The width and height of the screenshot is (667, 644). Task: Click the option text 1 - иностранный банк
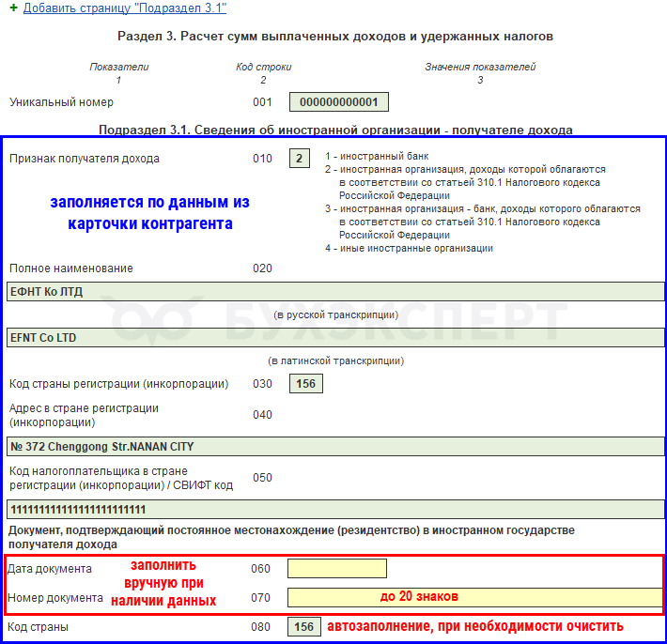(x=377, y=156)
